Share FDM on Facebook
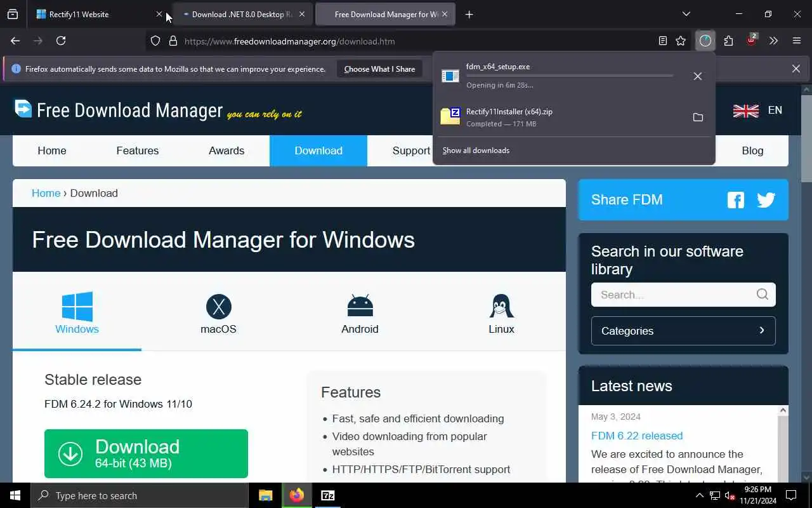 coord(736,200)
